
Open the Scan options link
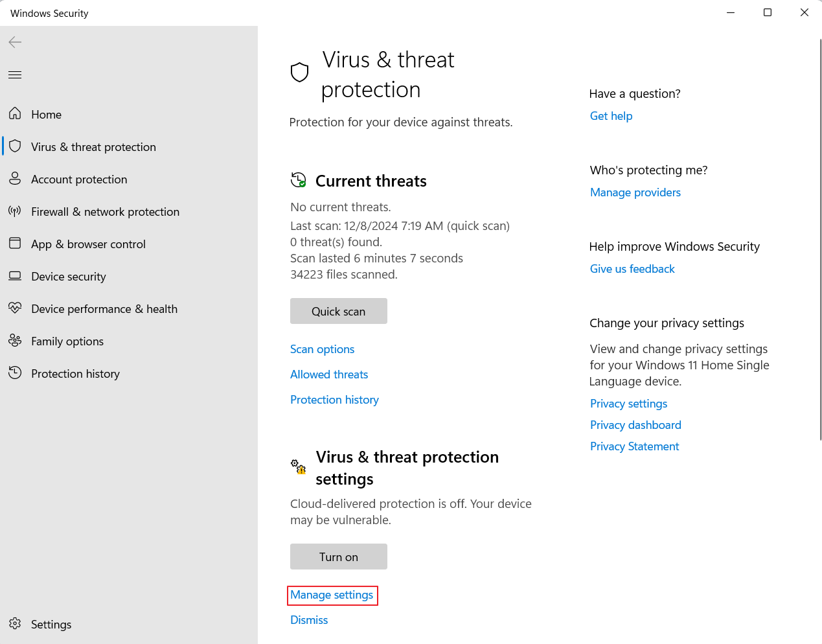pos(322,349)
